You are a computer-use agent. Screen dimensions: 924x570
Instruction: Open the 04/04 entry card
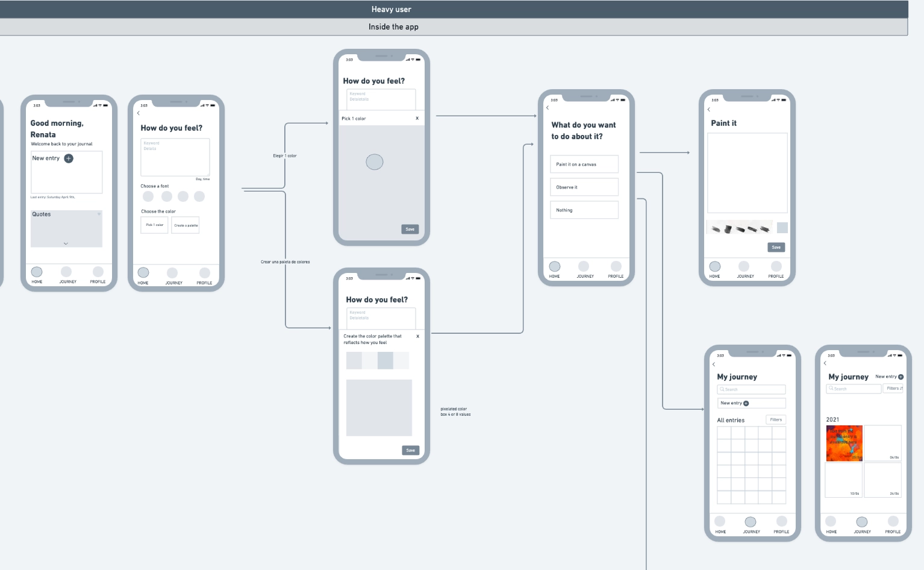click(x=883, y=443)
